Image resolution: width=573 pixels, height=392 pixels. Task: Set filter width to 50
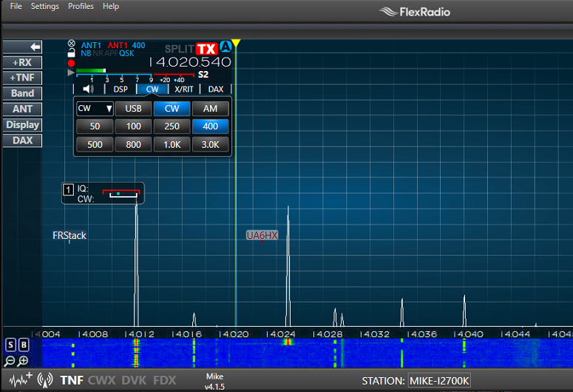[x=95, y=126]
